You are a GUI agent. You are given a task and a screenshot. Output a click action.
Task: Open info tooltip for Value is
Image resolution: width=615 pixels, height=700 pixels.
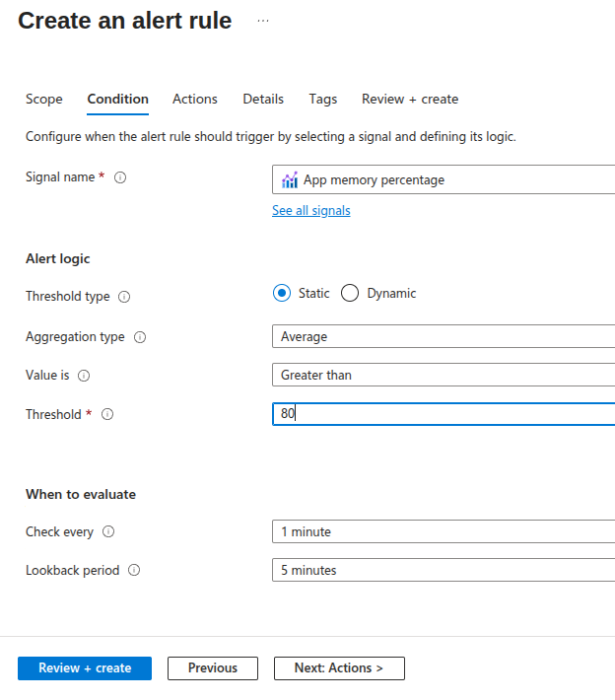click(x=84, y=376)
